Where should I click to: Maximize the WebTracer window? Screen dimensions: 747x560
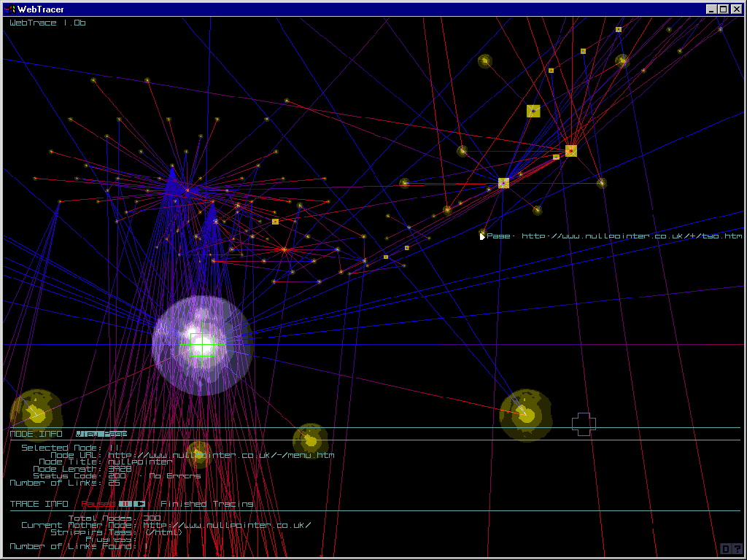coord(723,9)
